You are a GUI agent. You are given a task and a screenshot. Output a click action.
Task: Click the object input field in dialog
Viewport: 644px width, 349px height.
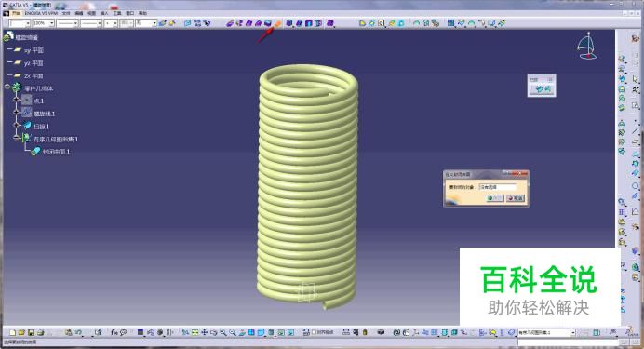tap(498, 187)
